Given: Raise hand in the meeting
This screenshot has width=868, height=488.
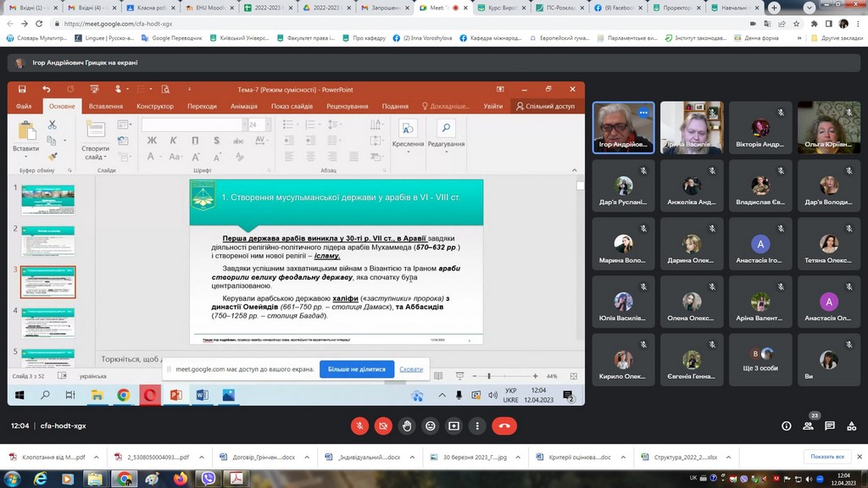Looking at the screenshot, I should tap(408, 426).
